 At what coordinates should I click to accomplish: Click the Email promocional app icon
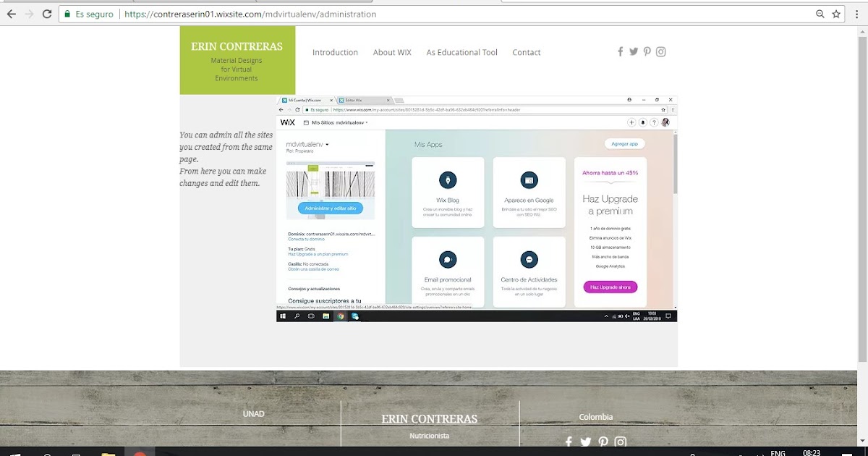(x=448, y=259)
